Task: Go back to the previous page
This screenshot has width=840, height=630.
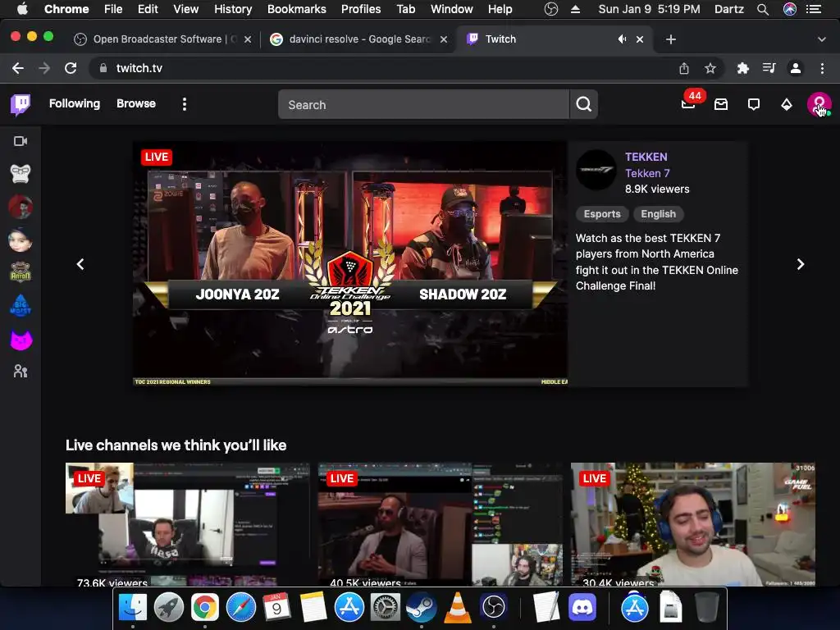Action: [x=18, y=68]
